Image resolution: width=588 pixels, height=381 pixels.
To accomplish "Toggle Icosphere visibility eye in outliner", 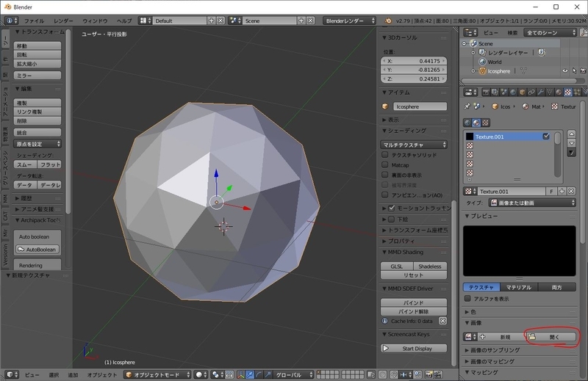I will point(564,70).
